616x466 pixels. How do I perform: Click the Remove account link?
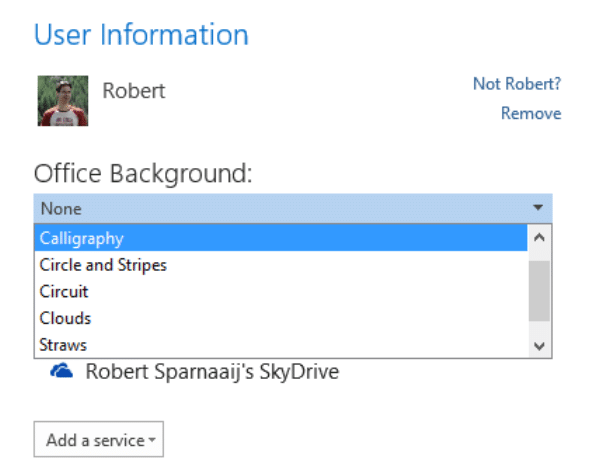click(531, 114)
